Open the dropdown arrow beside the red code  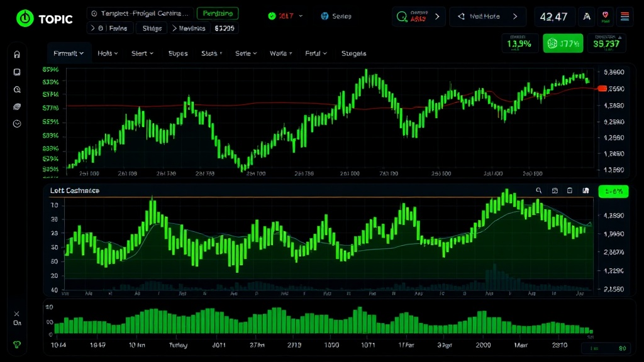pos(301,16)
